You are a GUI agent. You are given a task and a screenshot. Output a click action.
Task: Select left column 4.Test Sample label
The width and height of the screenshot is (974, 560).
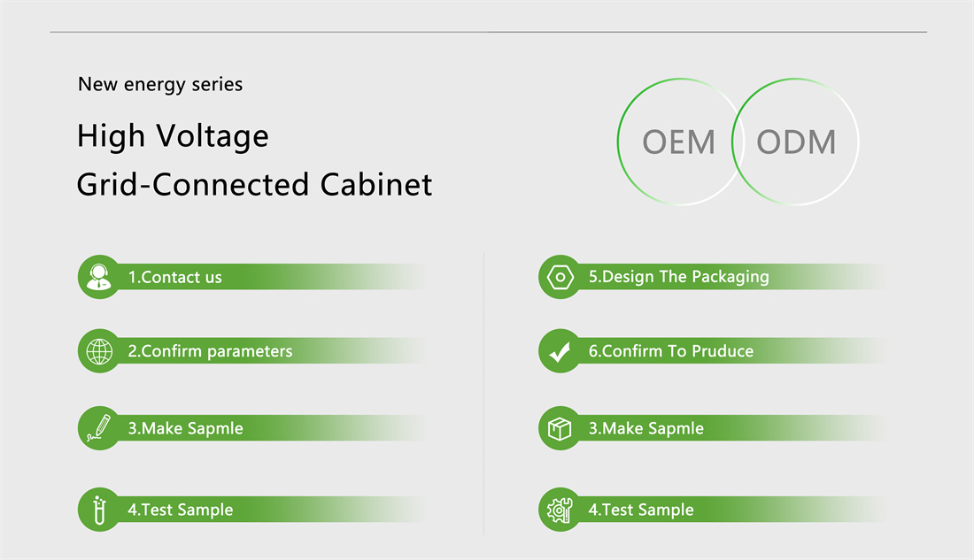pyautogui.click(x=180, y=510)
